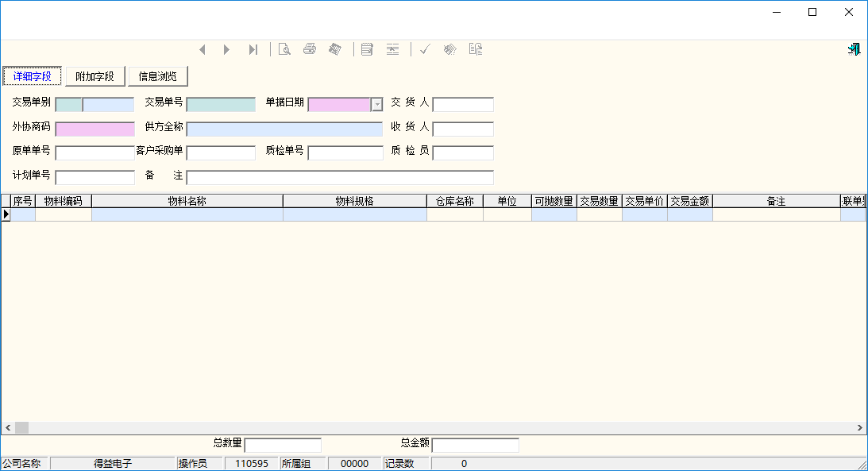Click the 单位 column header

[507, 201]
